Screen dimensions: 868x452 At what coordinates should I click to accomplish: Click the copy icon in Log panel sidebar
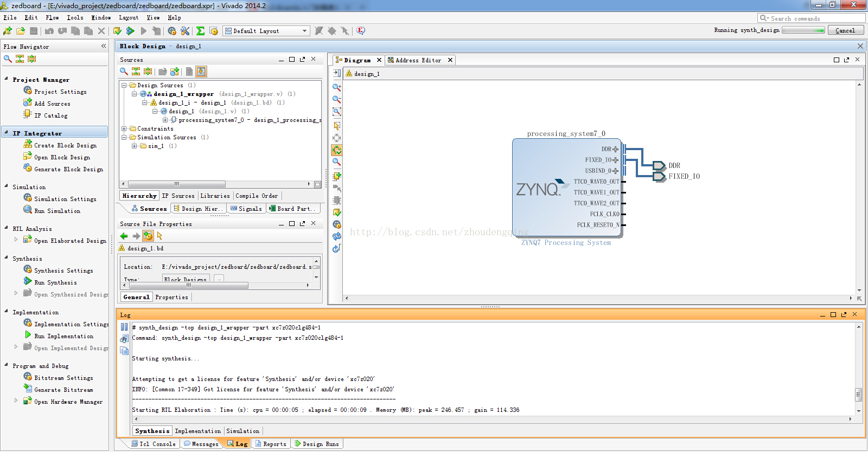[x=124, y=351]
